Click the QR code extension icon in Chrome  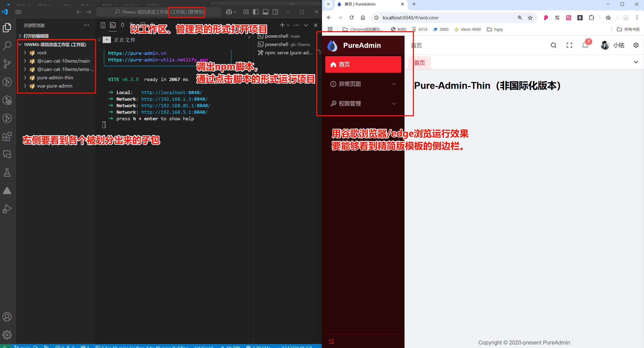(557, 18)
